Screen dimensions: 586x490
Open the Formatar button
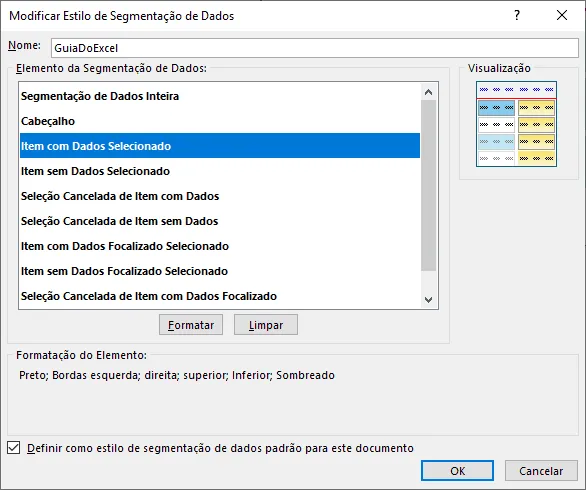pyautogui.click(x=191, y=324)
